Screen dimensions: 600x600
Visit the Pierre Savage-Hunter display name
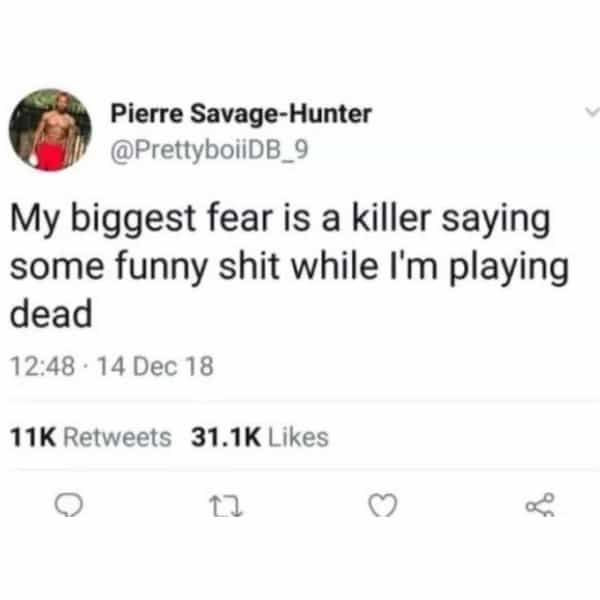(241, 114)
